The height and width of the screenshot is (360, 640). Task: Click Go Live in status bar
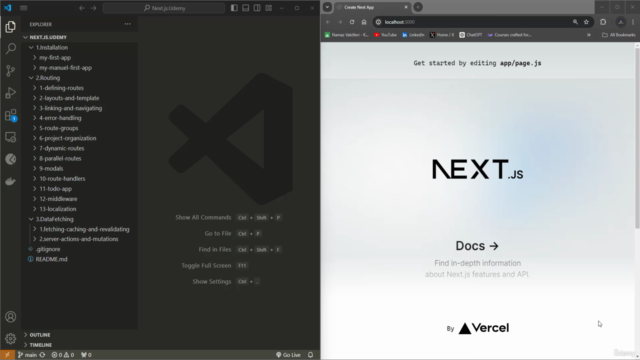click(288, 355)
